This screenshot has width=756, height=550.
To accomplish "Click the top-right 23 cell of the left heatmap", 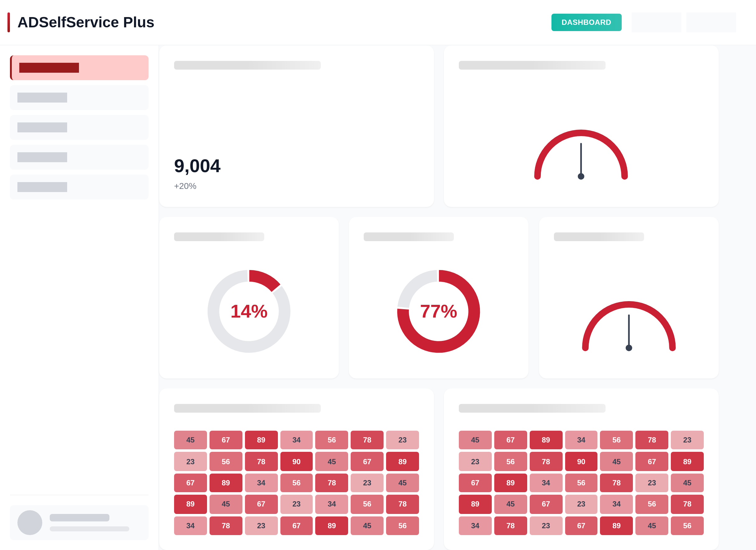I will tap(402, 440).
